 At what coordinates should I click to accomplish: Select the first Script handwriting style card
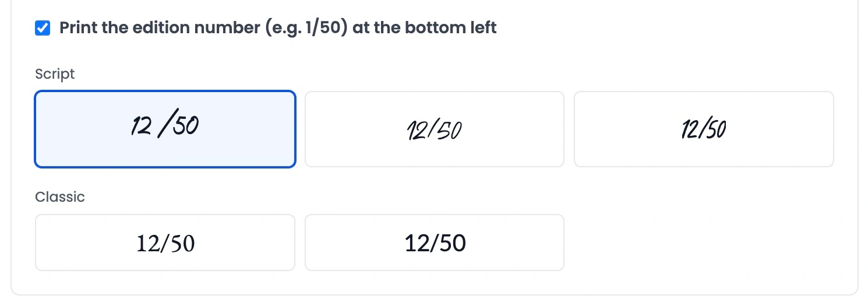165,129
